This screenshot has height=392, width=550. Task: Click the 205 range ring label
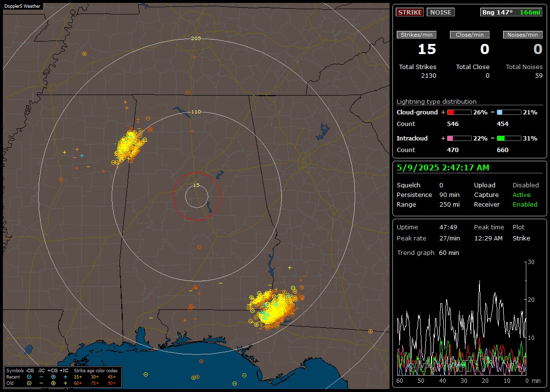[x=196, y=39]
